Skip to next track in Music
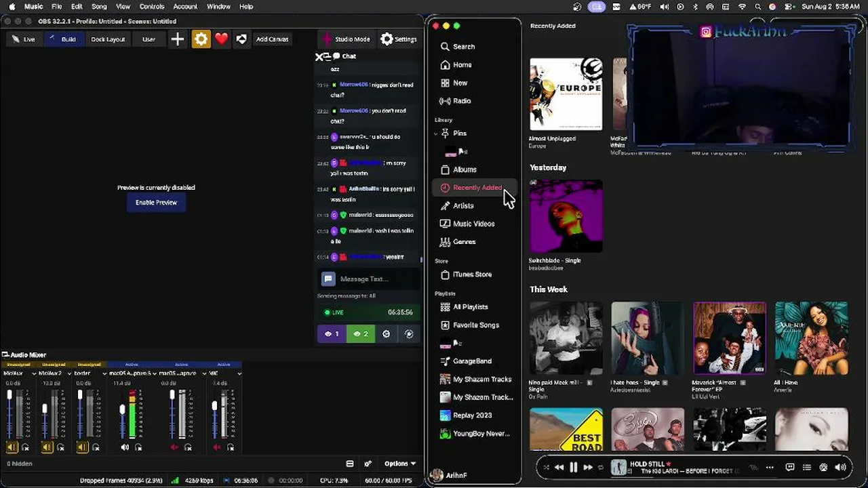The height and width of the screenshot is (488, 868). click(588, 467)
